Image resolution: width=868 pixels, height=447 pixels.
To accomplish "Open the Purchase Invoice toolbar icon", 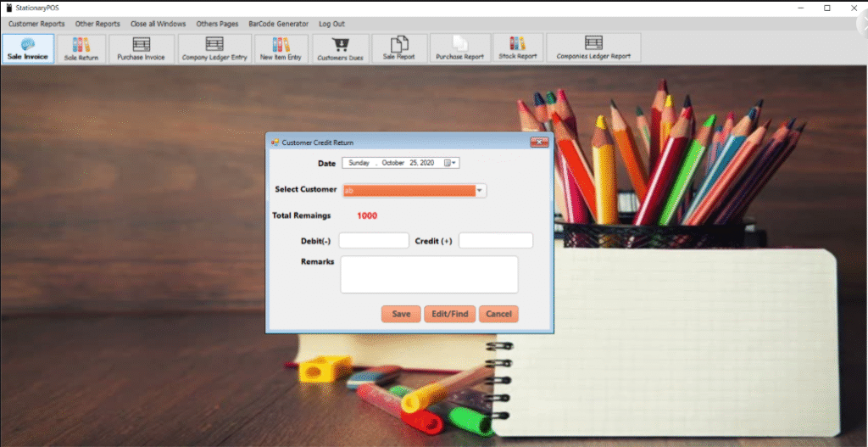I will 142,48.
